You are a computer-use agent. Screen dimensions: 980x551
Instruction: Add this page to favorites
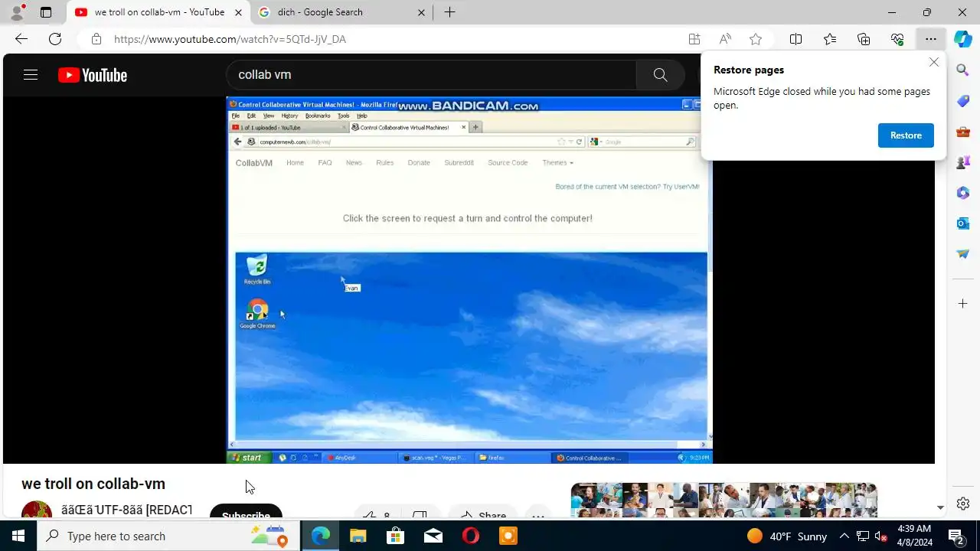click(x=756, y=39)
